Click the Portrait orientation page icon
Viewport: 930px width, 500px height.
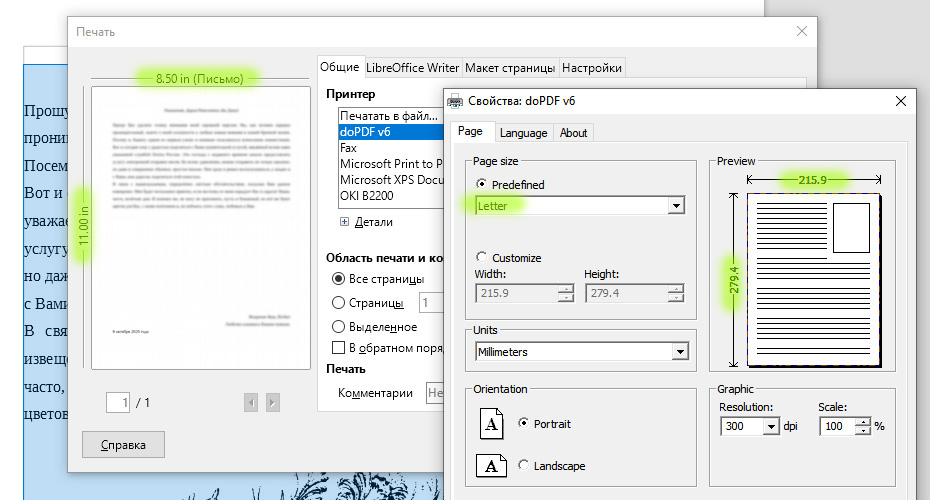492,424
